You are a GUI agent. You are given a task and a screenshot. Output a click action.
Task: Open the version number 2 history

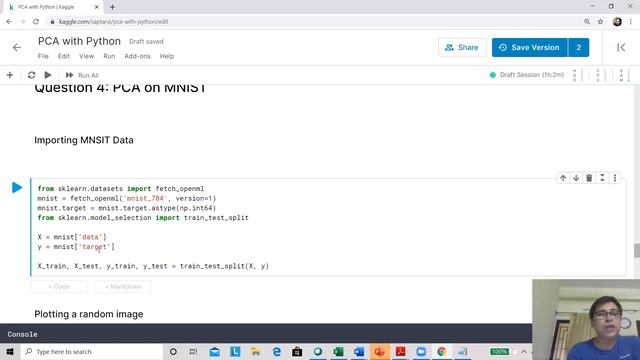click(578, 47)
